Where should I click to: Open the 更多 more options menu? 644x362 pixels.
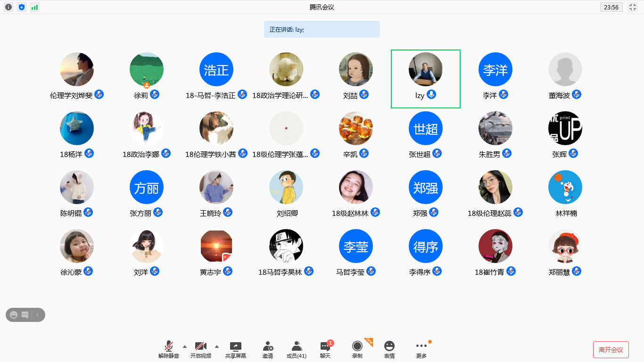(x=421, y=349)
